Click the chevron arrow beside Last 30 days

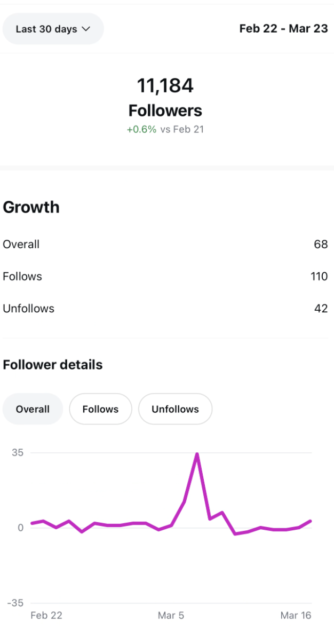[x=86, y=29]
